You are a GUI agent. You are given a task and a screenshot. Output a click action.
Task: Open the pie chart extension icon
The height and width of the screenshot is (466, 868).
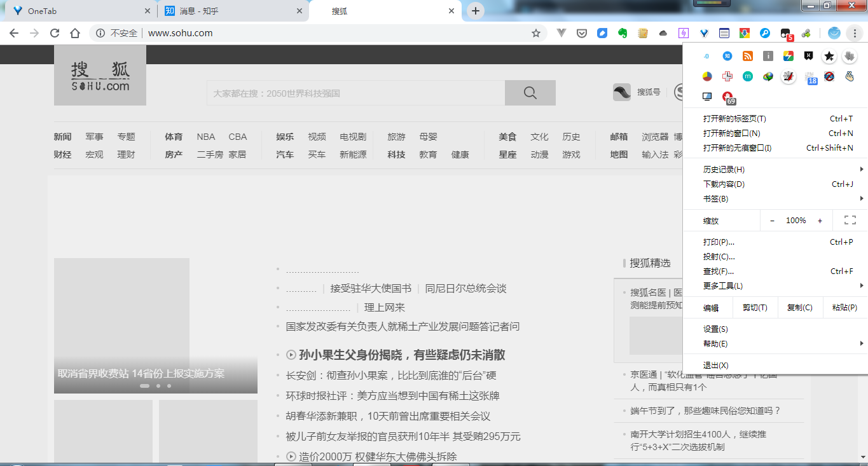click(707, 76)
